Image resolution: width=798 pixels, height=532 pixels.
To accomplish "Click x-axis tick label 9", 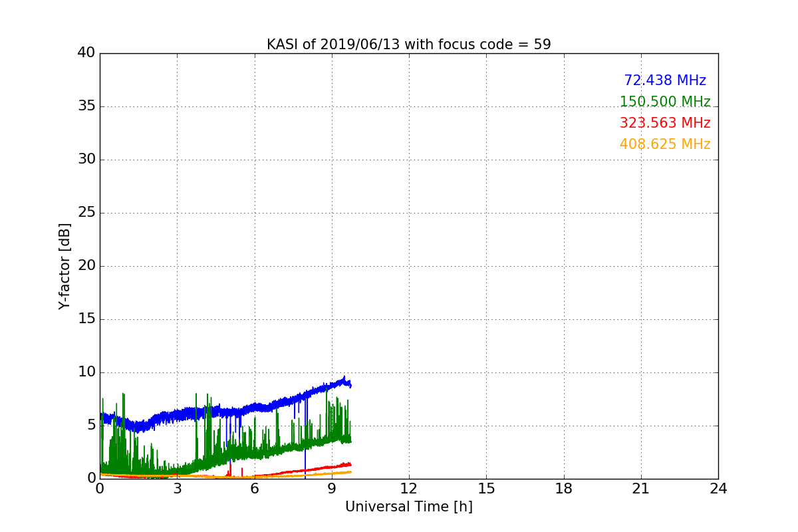I will 332,489.
